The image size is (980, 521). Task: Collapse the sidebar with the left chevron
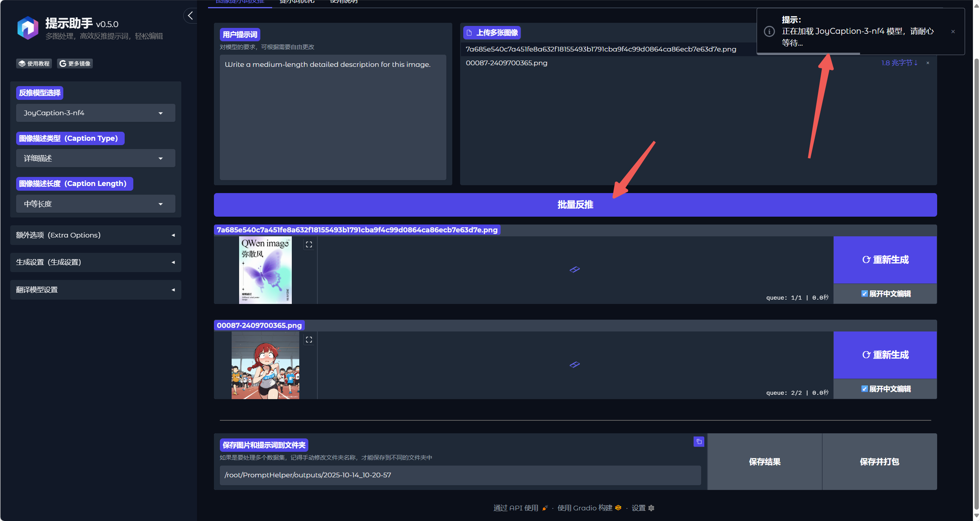[x=190, y=16]
